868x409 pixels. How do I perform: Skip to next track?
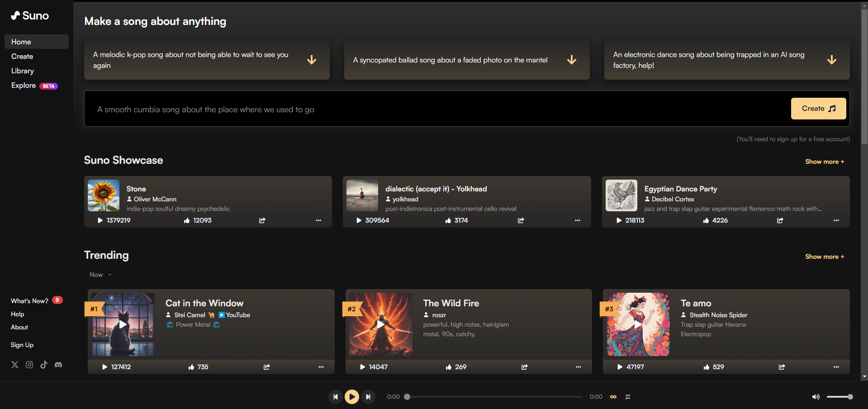pyautogui.click(x=368, y=397)
